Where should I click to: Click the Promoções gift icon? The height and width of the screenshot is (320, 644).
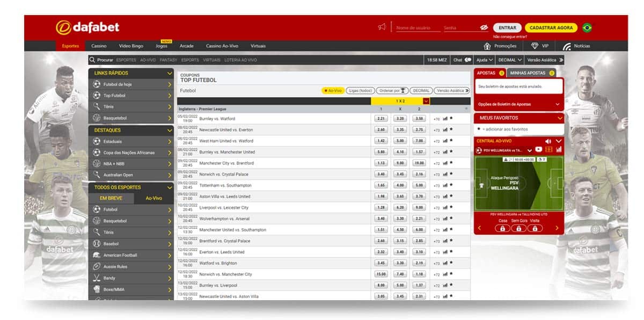pyautogui.click(x=487, y=46)
